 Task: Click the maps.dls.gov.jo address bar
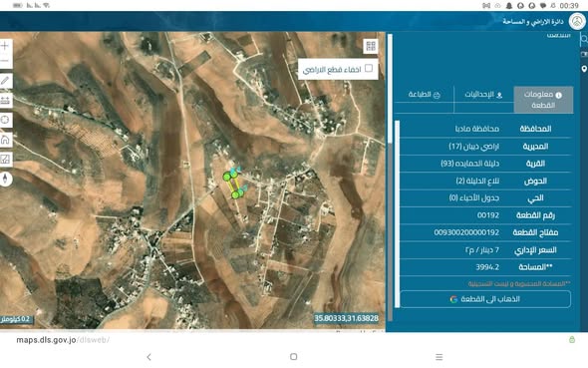point(63,340)
